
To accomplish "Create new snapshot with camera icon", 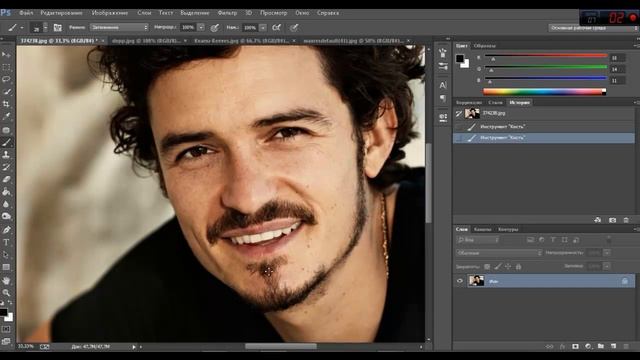I will 612,220.
